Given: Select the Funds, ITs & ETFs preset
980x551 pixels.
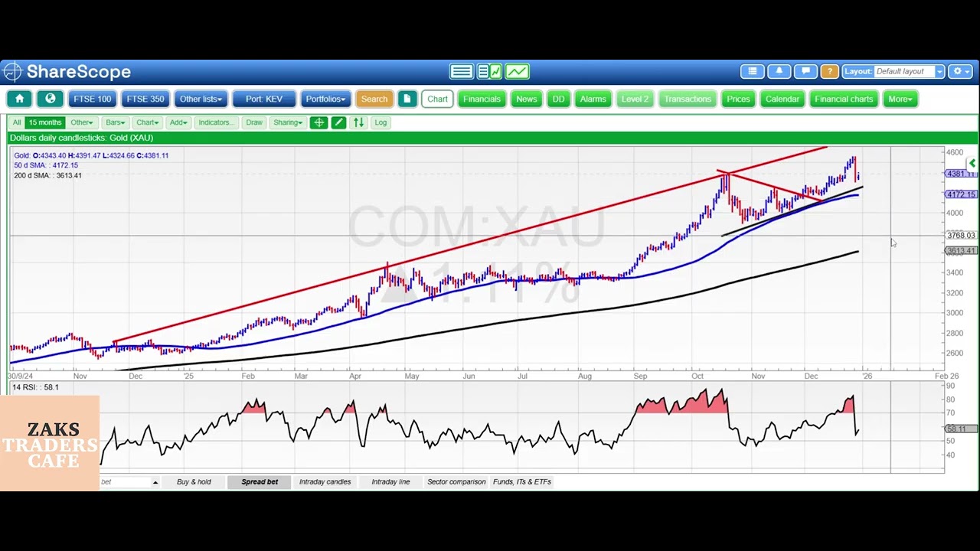Looking at the screenshot, I should point(522,482).
